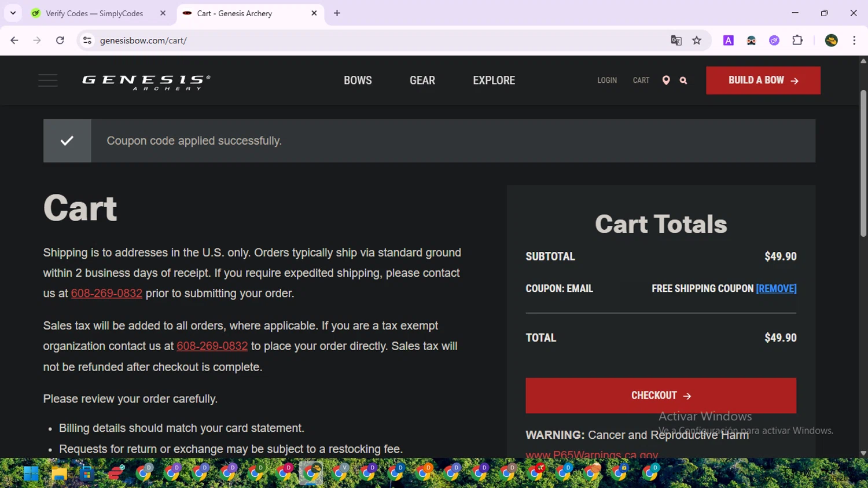Screen dimensions: 868x488
Task: Click the checkmark icon in the coupon notice
Action: pos(67,141)
